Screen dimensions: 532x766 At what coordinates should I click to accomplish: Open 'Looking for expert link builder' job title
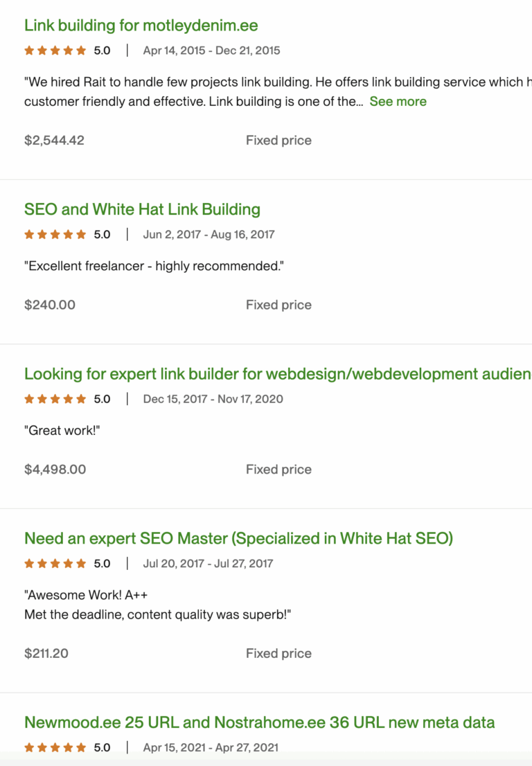tap(277, 374)
